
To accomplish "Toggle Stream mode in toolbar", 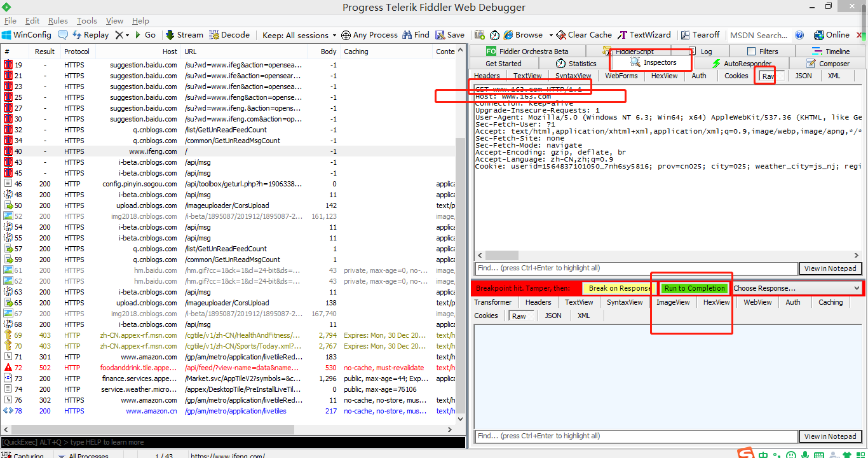I will tap(184, 35).
